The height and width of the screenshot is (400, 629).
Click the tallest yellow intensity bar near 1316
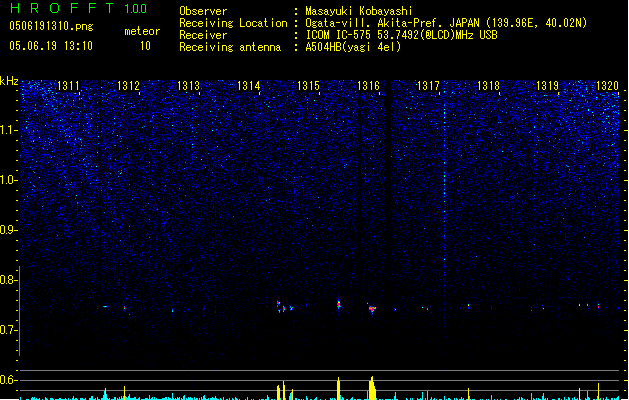pos(372,388)
